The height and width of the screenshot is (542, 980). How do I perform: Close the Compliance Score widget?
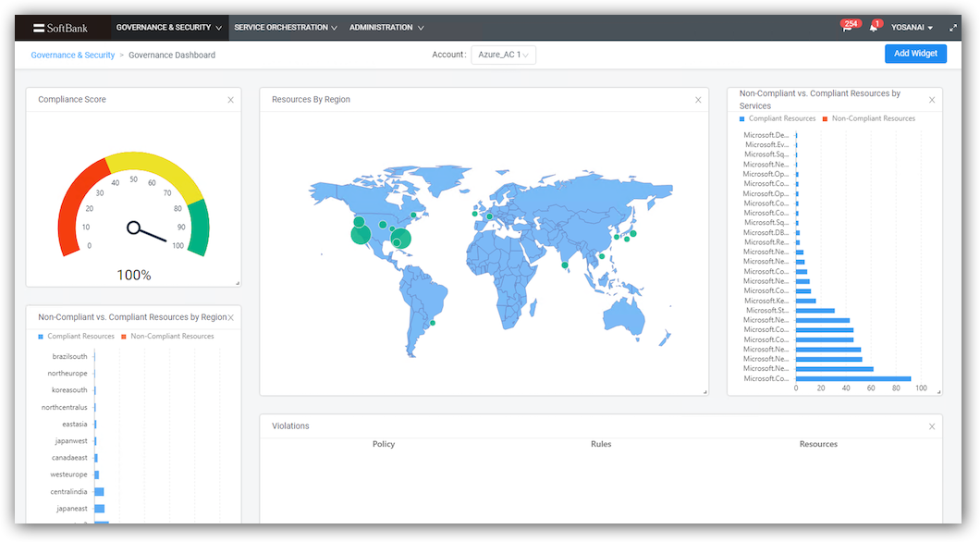230,100
